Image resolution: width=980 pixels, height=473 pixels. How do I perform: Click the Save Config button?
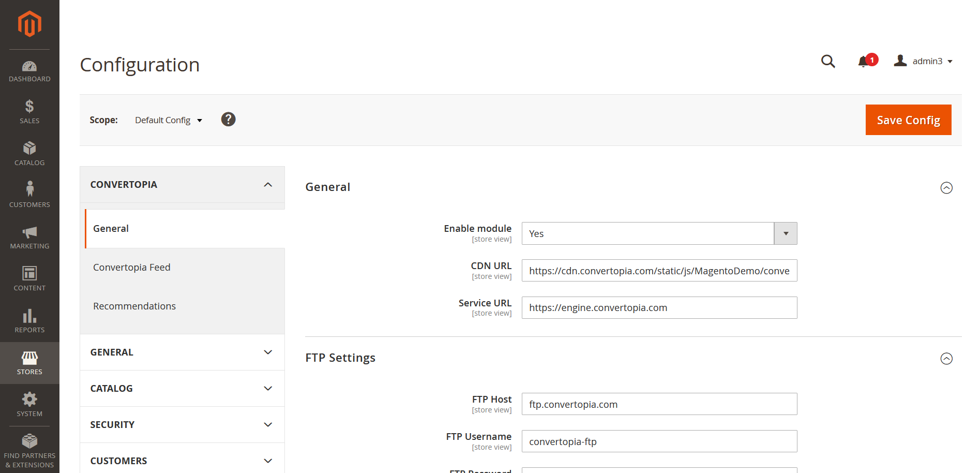(x=909, y=120)
